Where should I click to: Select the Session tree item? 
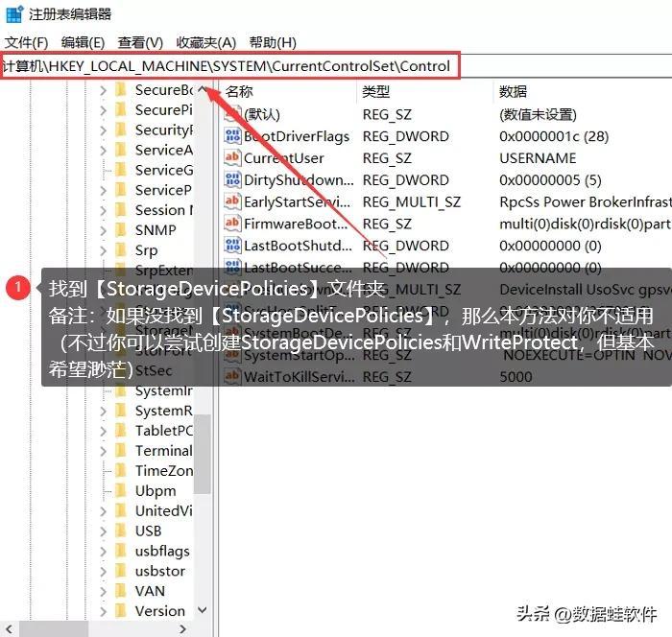(164, 210)
